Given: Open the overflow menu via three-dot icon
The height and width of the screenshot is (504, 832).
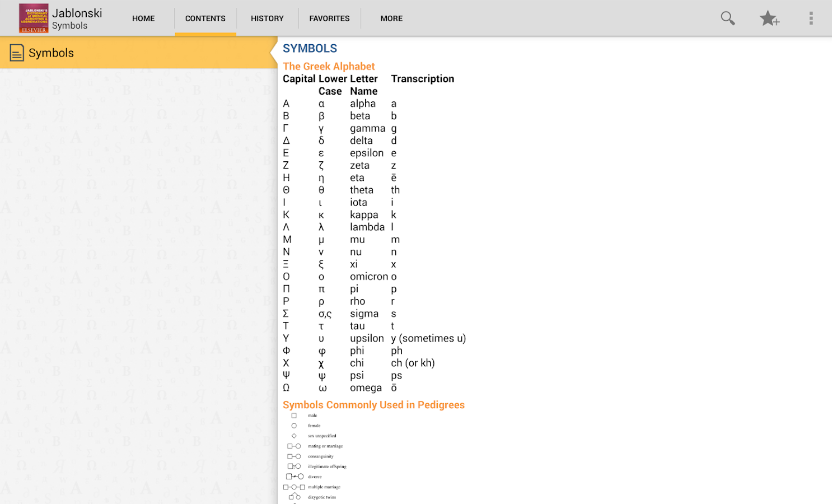Looking at the screenshot, I should (x=811, y=18).
